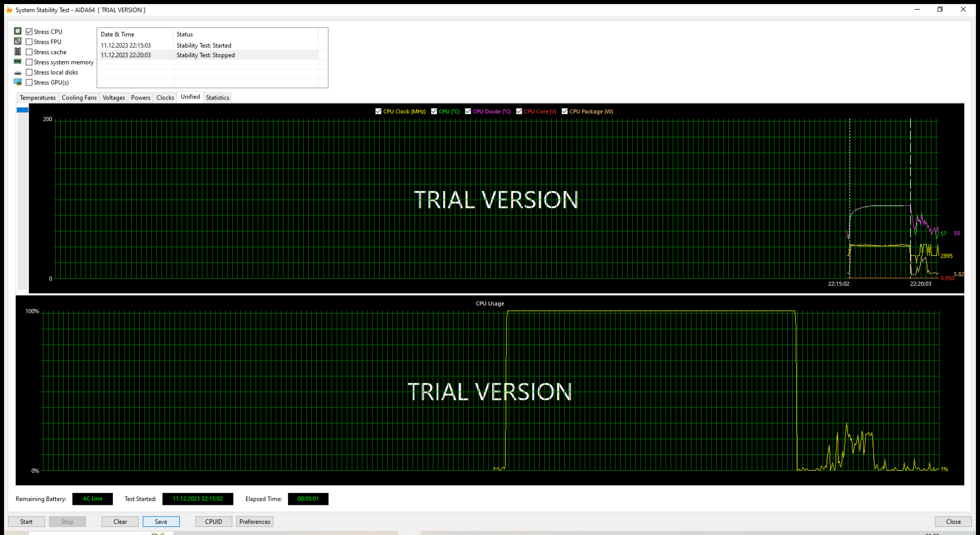Image resolution: width=980 pixels, height=535 pixels.
Task: Click the CPUID button
Action: click(x=213, y=521)
